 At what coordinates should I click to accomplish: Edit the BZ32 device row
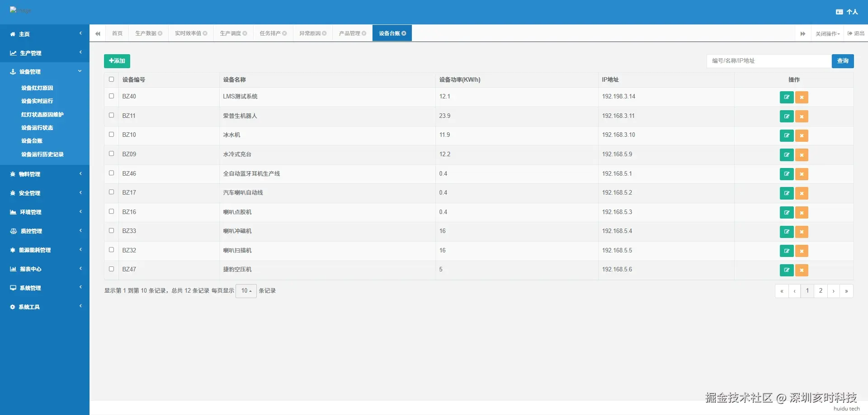click(x=787, y=251)
